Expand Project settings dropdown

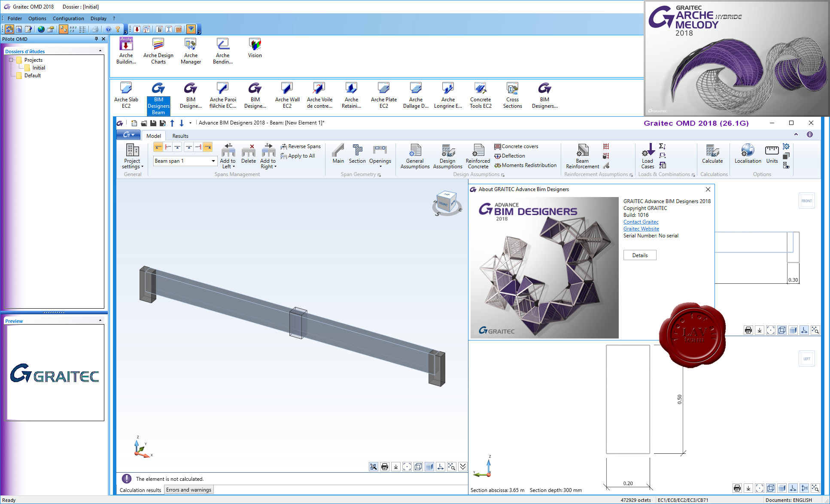132,156
